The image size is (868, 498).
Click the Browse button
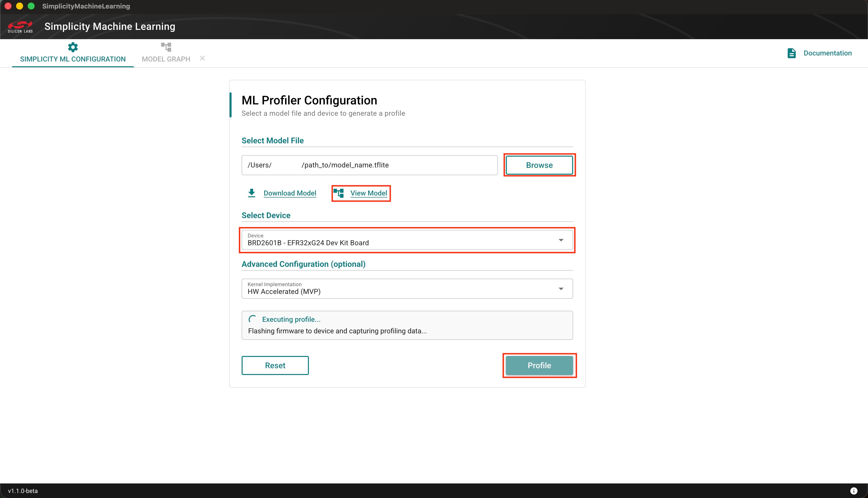[539, 165]
